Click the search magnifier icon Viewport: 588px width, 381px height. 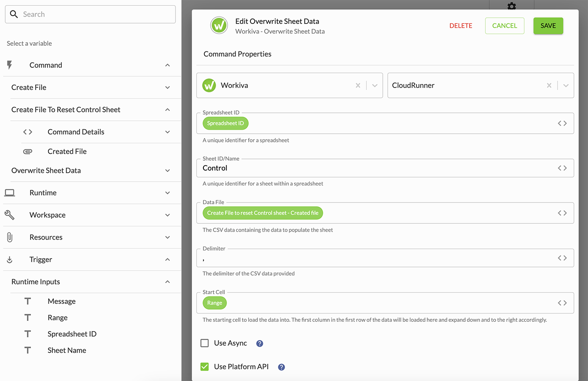(x=14, y=14)
